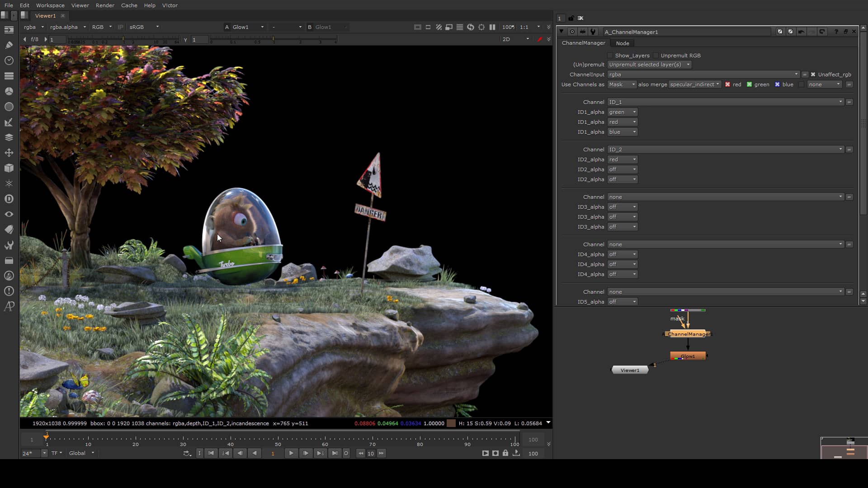868x488 pixels.
Task: Open the Channel ID_2 dropdown
Action: coord(726,150)
